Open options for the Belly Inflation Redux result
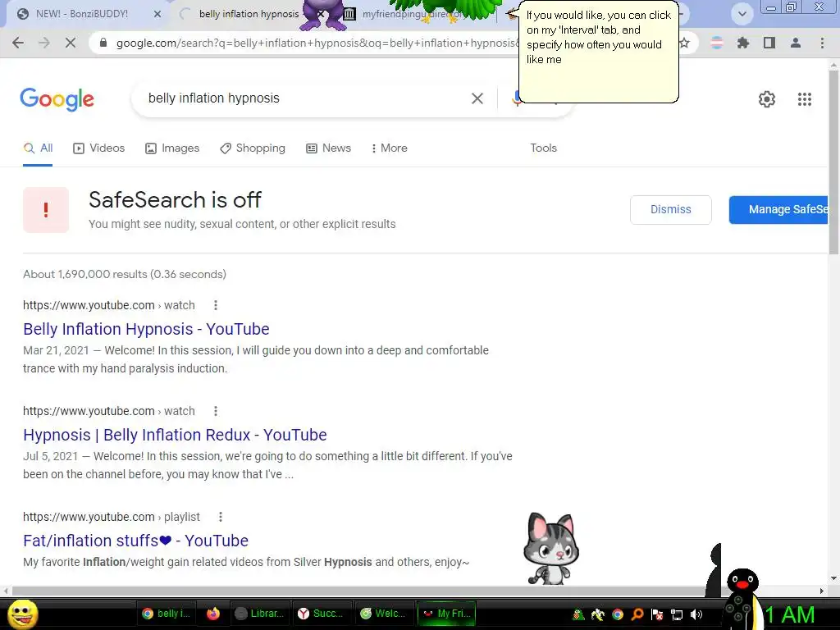 click(216, 412)
